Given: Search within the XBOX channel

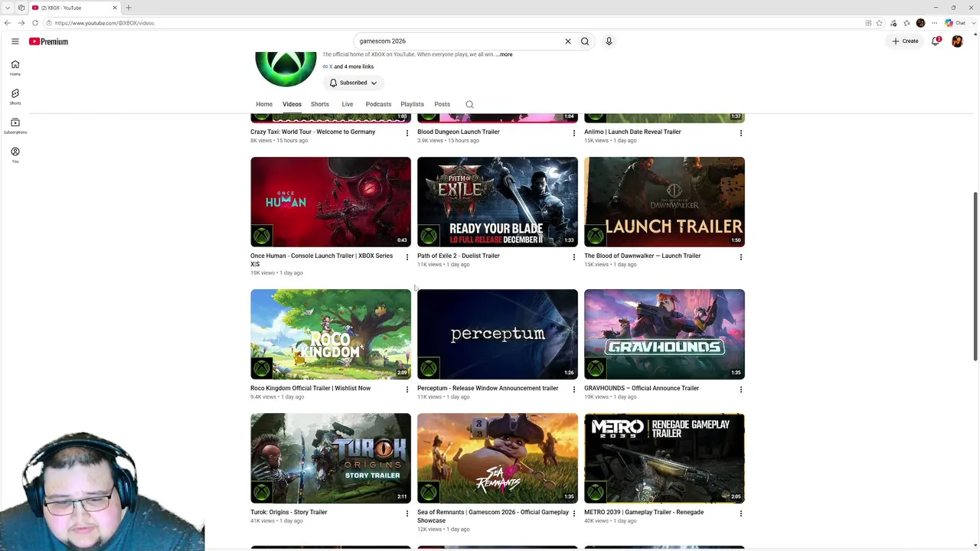Looking at the screenshot, I should (x=469, y=104).
